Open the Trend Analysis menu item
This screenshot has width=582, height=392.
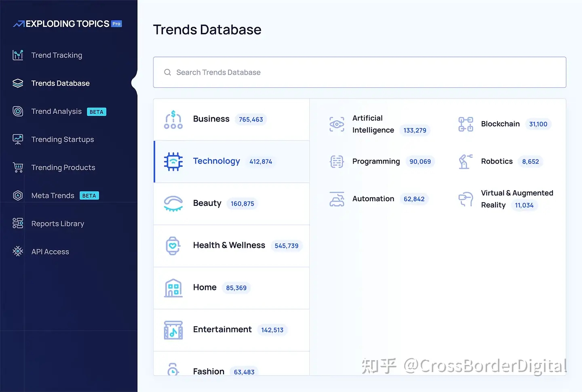[57, 111]
